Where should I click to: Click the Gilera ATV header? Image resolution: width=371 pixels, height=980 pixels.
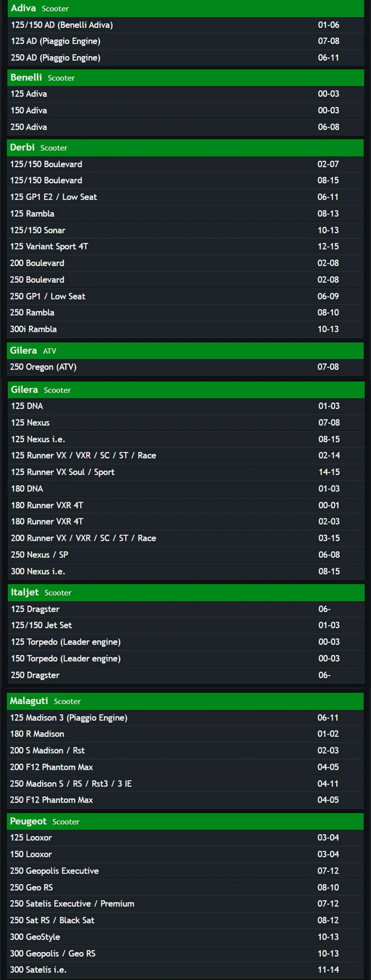[x=185, y=350]
